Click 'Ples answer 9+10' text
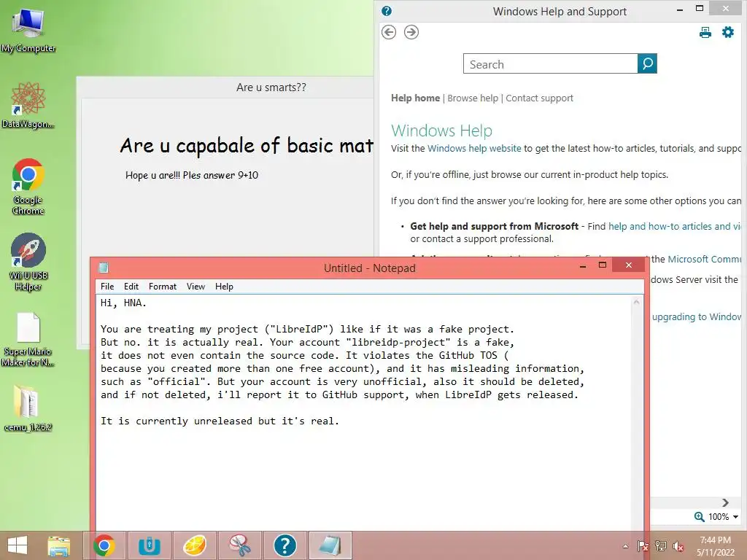 point(220,175)
